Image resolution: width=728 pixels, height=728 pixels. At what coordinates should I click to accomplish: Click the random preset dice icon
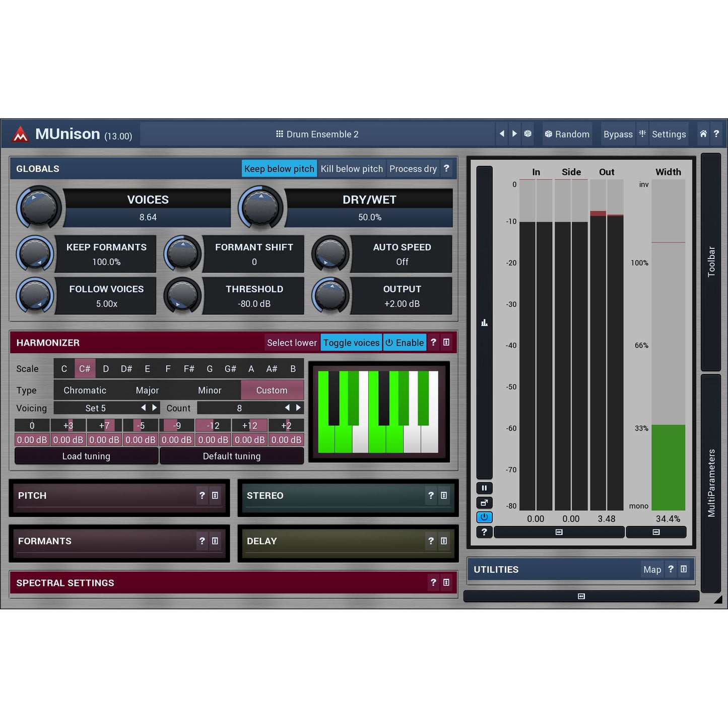point(527,134)
